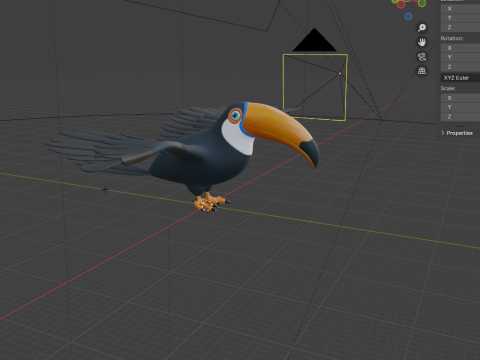This screenshot has height=360, width=480.
Task: Switch perspective/orthographic with the grid icon
Action: (422, 71)
